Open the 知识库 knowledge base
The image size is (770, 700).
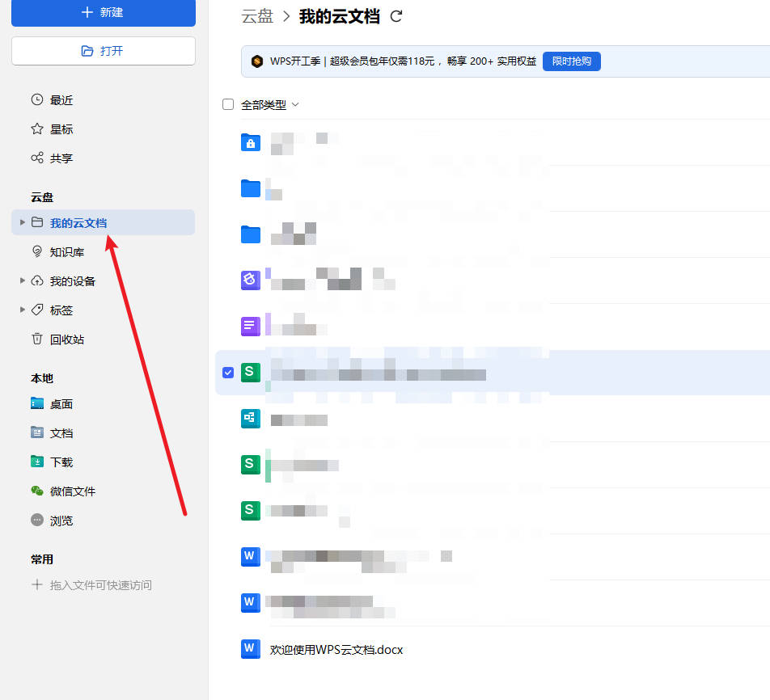pyautogui.click(x=66, y=252)
